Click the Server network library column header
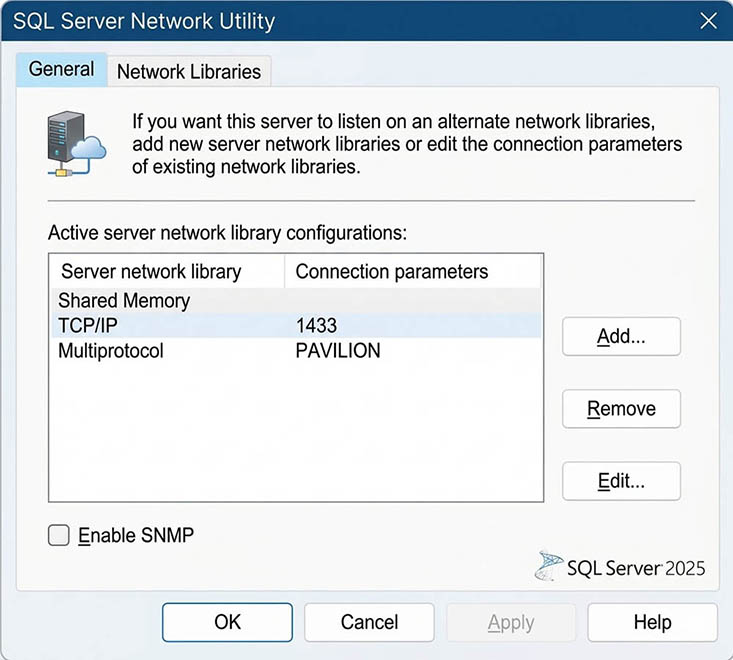This screenshot has width=733, height=660. [167, 272]
